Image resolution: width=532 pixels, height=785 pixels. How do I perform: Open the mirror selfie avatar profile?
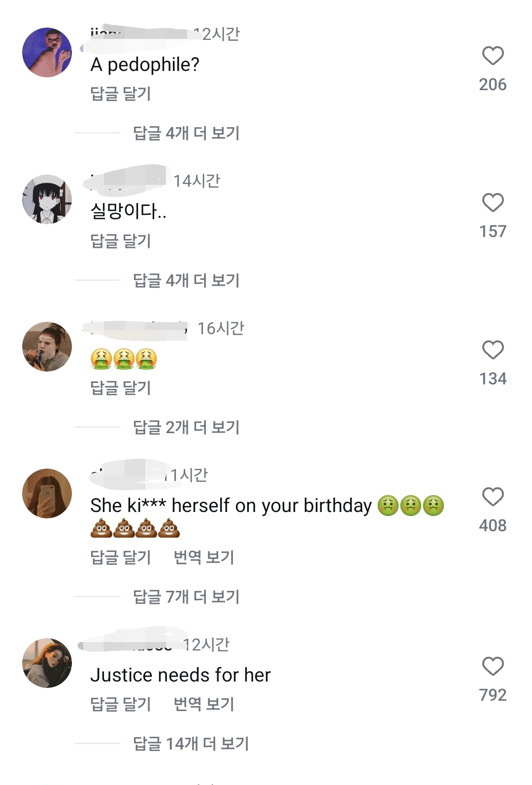click(x=47, y=493)
